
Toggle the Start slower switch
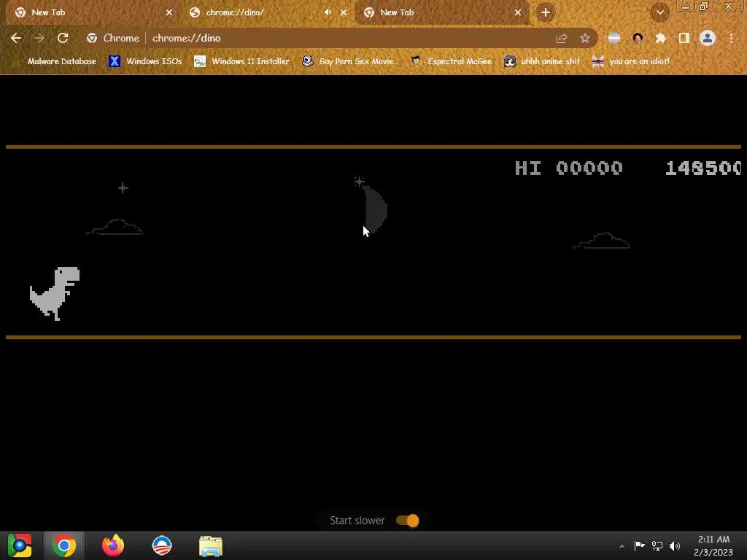407,521
